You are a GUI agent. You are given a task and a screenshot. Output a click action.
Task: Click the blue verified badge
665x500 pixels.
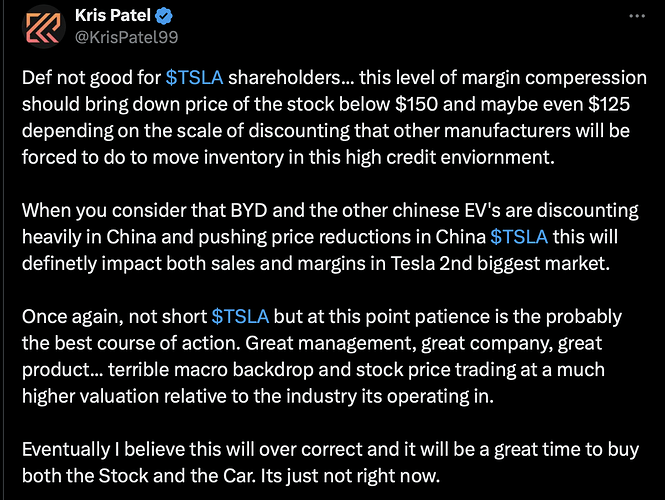(164, 16)
